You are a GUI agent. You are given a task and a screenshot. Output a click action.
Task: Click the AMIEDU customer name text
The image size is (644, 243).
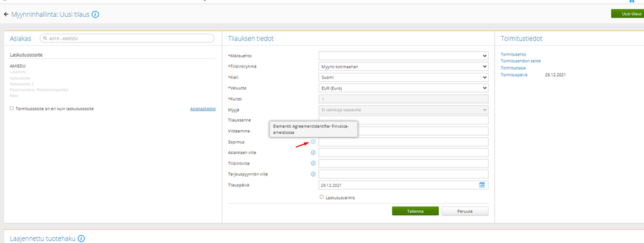[17, 66]
